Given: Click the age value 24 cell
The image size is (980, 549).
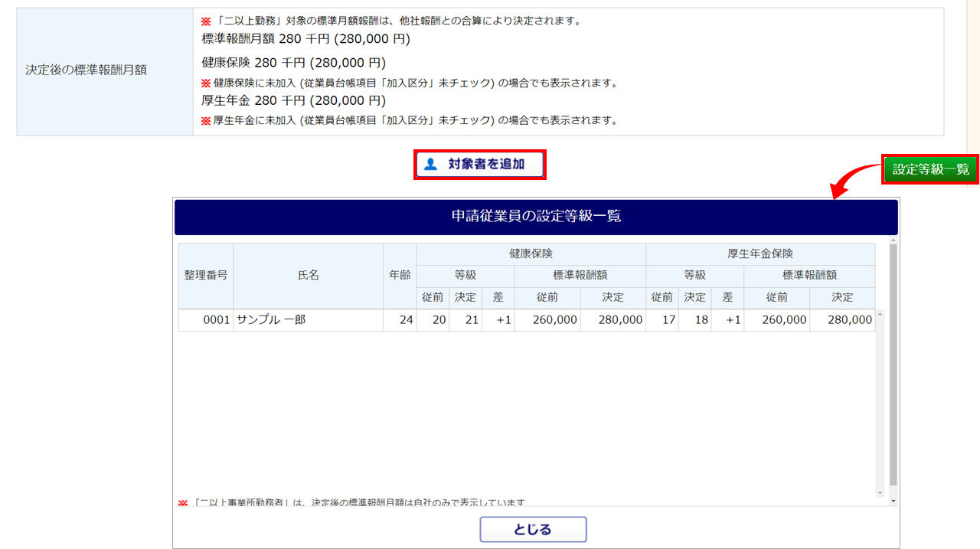Looking at the screenshot, I should click(x=400, y=320).
